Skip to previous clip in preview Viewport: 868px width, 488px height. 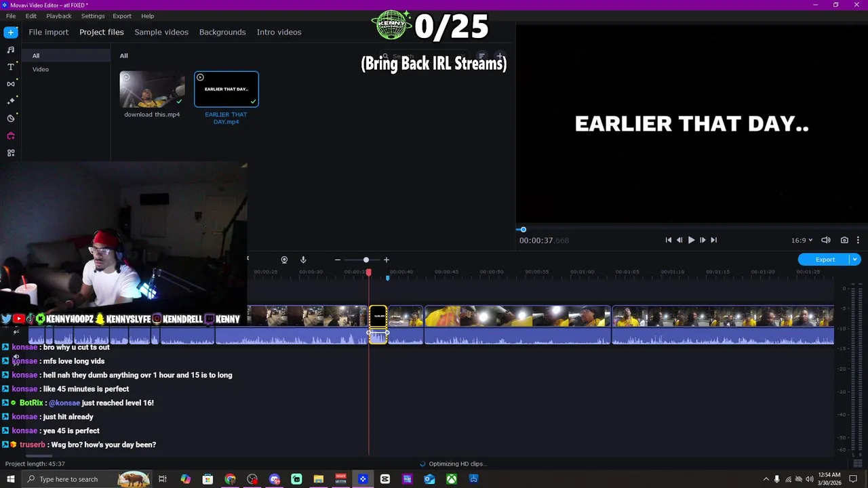[668, 240]
